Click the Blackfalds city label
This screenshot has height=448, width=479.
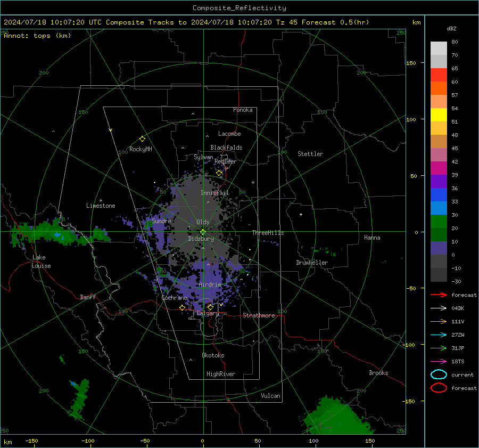point(226,148)
